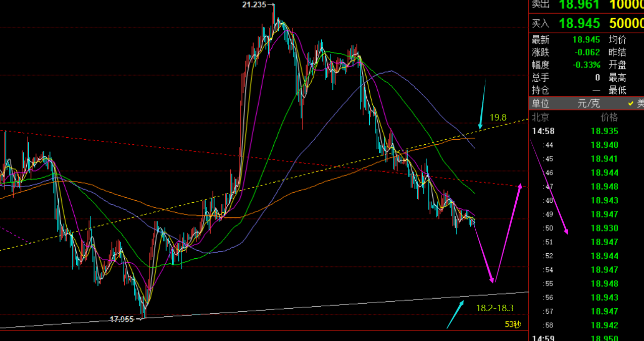The image size is (644, 341).
Task: Click the 总手 total volume label
Action: (x=540, y=78)
